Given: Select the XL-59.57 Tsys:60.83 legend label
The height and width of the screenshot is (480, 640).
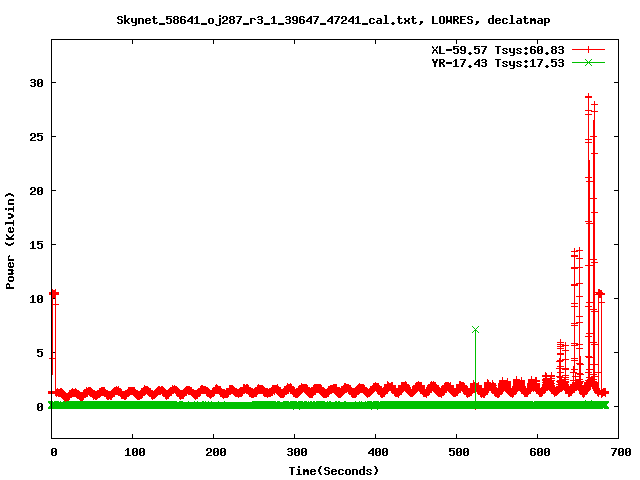Looking at the screenshot, I should 498,50.
